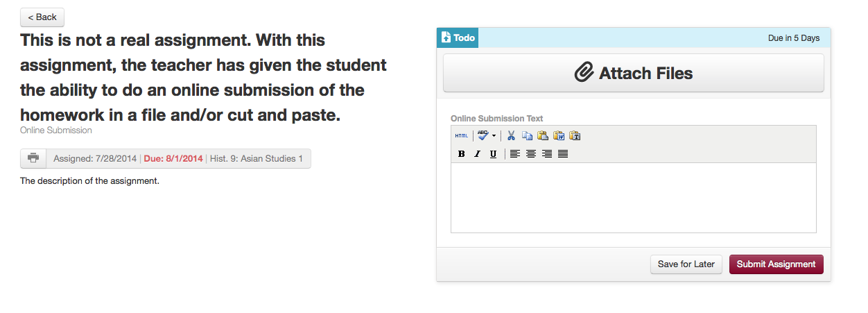The width and height of the screenshot is (868, 313).
Task: Cut selected text with scissors icon
Action: tap(511, 136)
